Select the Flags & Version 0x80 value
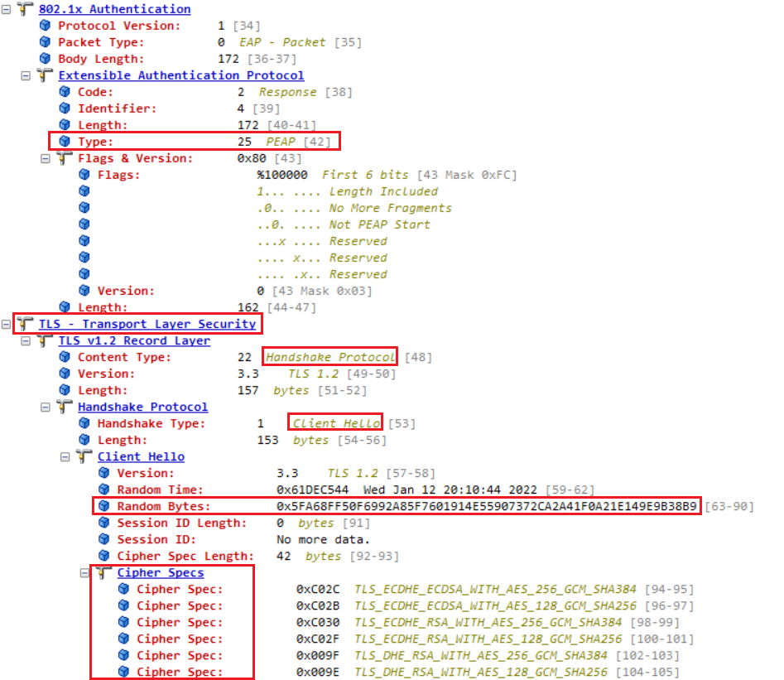Image resolution: width=784 pixels, height=680 pixels. point(252,159)
